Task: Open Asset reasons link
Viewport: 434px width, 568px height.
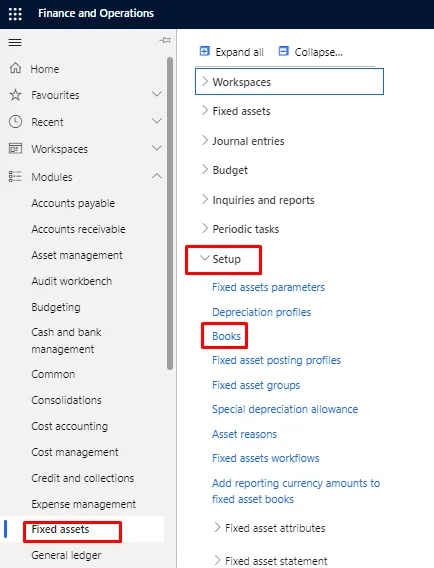Action: [245, 434]
